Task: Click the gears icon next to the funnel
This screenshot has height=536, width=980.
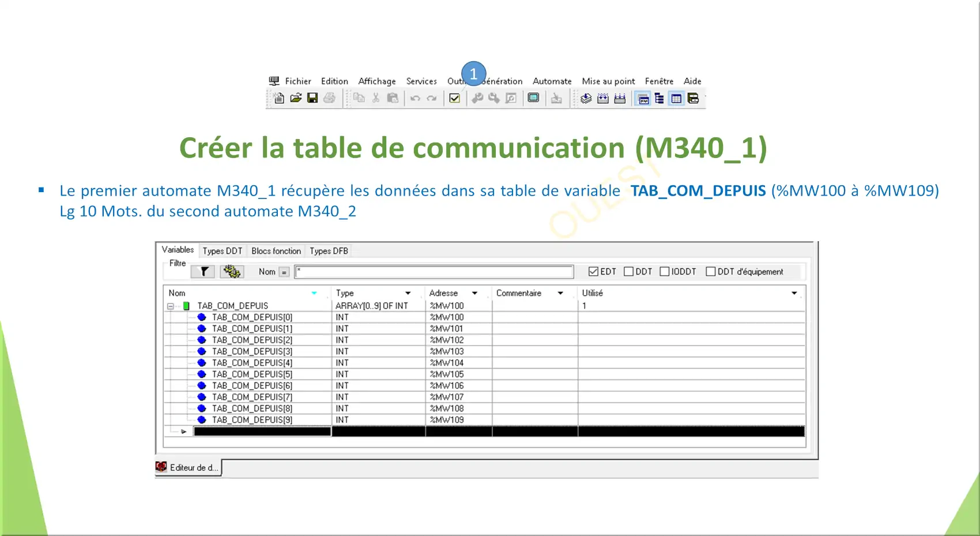Action: [232, 271]
